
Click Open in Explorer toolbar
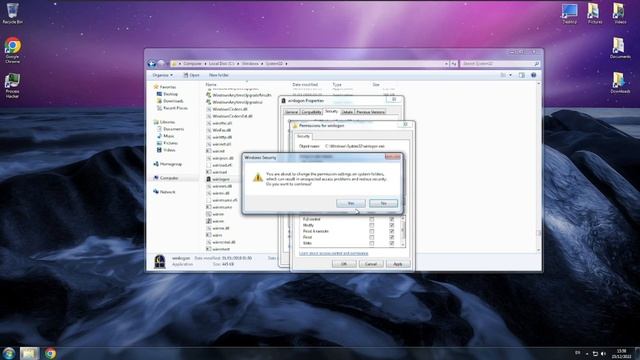(x=191, y=75)
